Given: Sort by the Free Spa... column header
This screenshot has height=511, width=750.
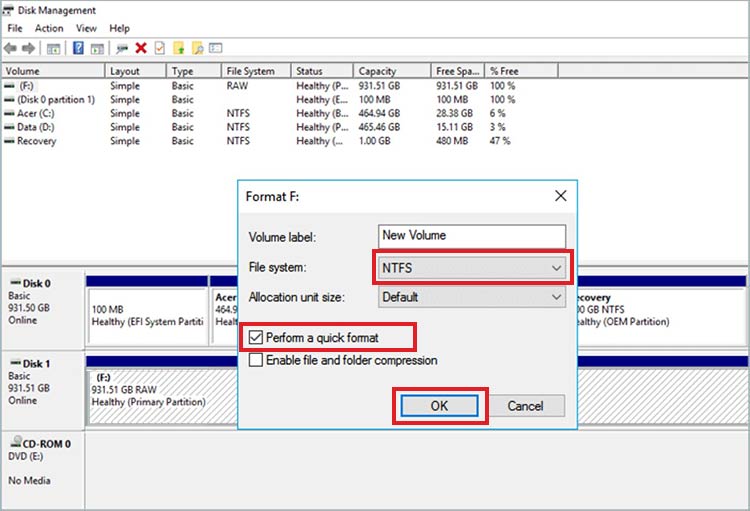Looking at the screenshot, I should (x=458, y=71).
